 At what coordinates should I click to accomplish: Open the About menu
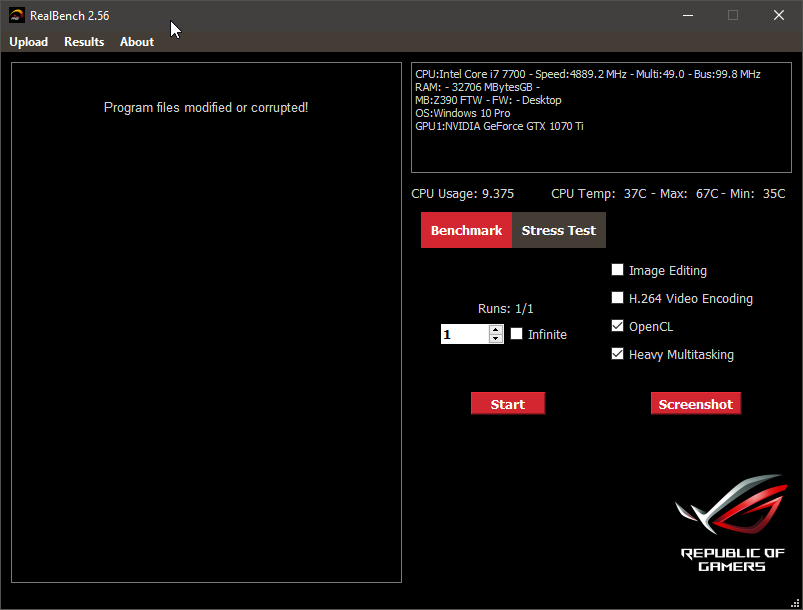(137, 42)
